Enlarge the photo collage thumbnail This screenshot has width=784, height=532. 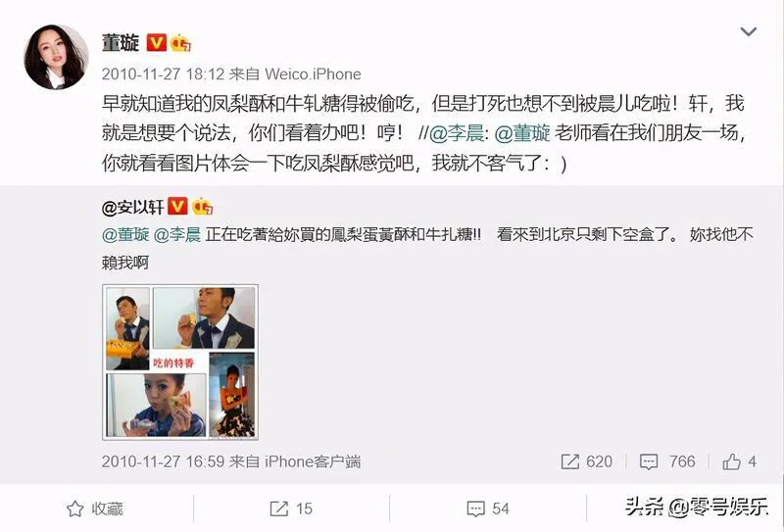180,362
